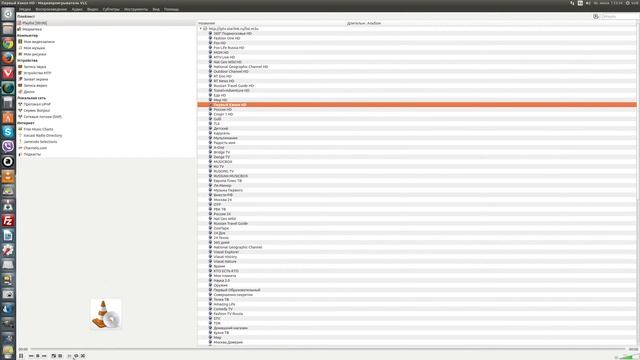Open the Помощь menu
Image resolution: width=640 pixels, height=360 pixels.
coord(171,9)
